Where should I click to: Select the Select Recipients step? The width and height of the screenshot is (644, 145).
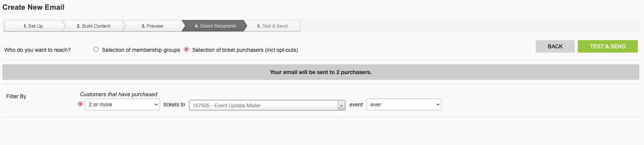215,26
